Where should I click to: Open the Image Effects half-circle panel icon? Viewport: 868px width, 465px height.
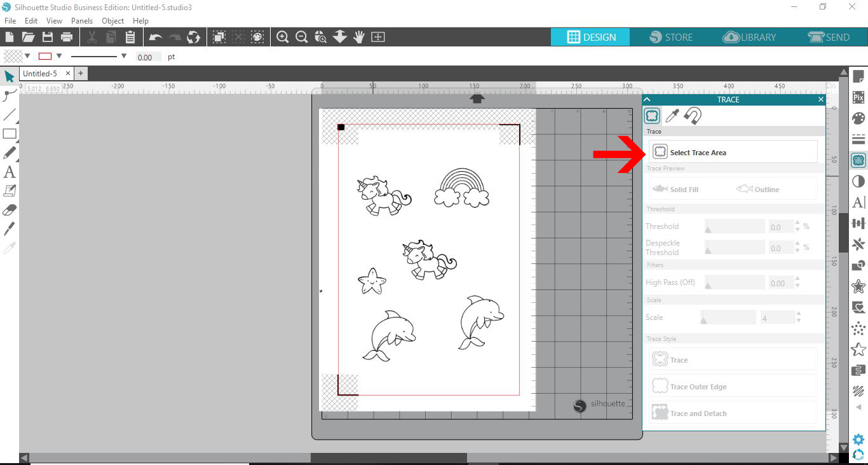(x=858, y=181)
